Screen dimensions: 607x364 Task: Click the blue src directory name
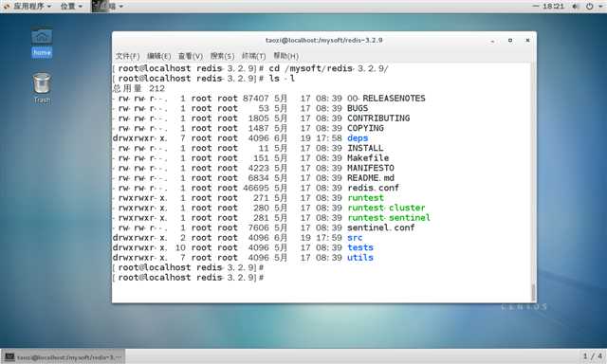[x=355, y=238]
